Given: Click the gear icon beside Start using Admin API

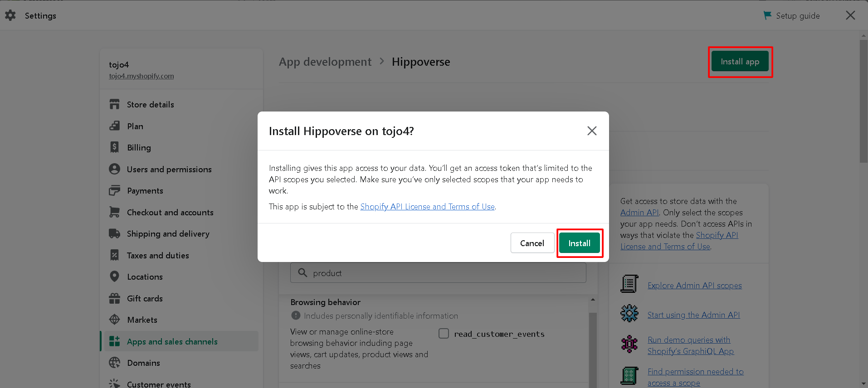Looking at the screenshot, I should 629,313.
